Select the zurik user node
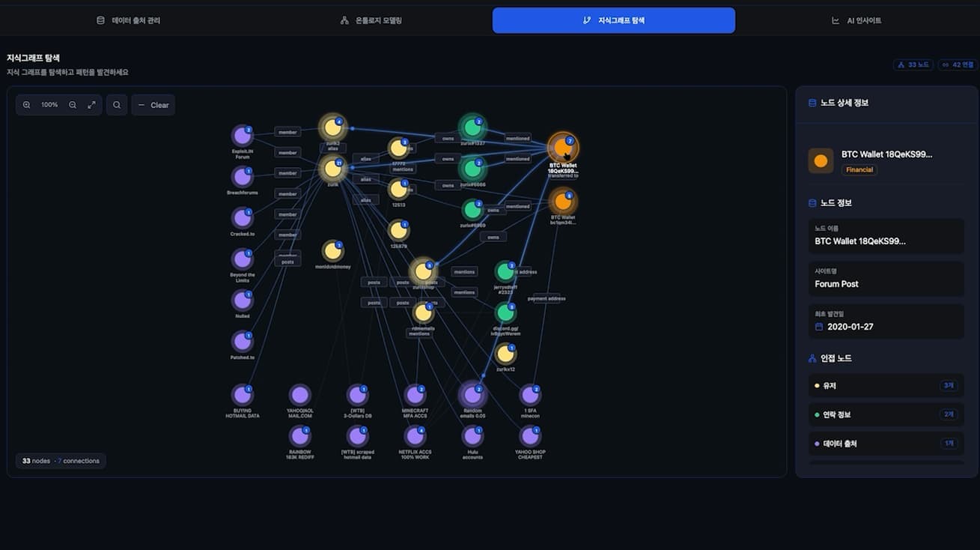980x550 pixels. 332,169
